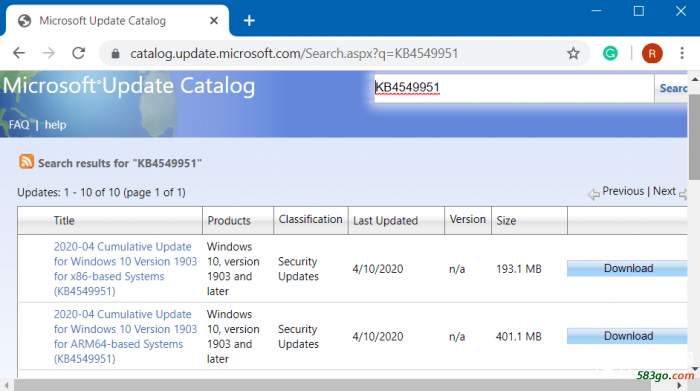Image resolution: width=700 pixels, height=391 pixels.
Task: Open the Grammarly extension icon
Action: pyautogui.click(x=610, y=54)
